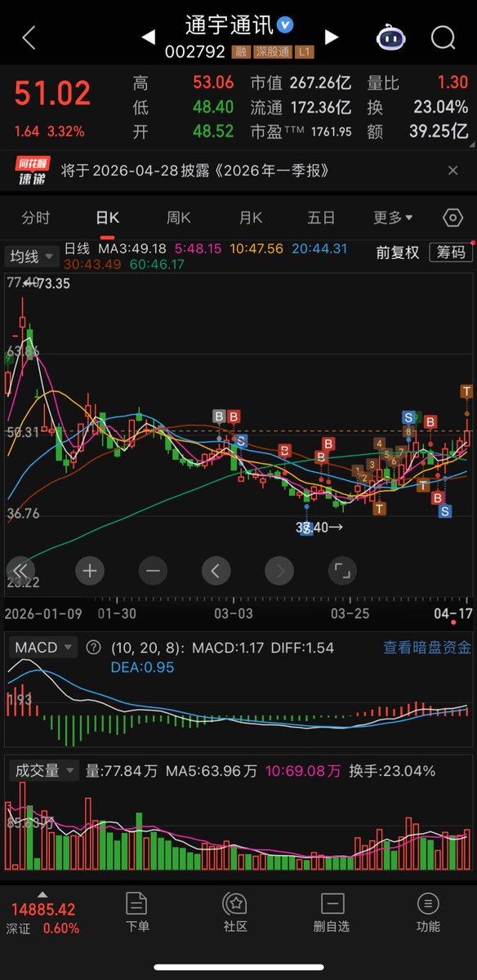Open the 查看暗盘资金 link

coord(427,648)
